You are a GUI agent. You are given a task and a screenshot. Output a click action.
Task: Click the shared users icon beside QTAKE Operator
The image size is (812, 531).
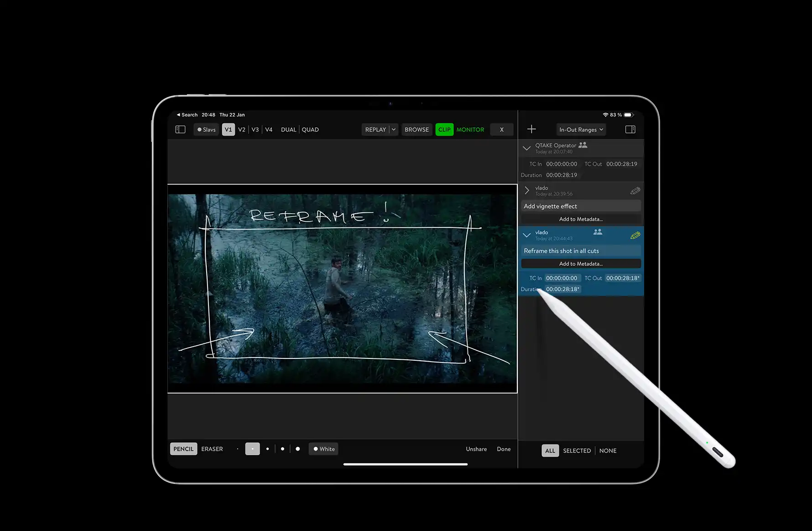(583, 145)
